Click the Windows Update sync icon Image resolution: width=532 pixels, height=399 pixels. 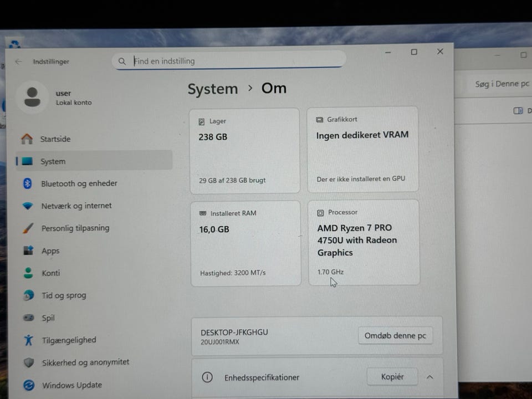click(x=29, y=385)
